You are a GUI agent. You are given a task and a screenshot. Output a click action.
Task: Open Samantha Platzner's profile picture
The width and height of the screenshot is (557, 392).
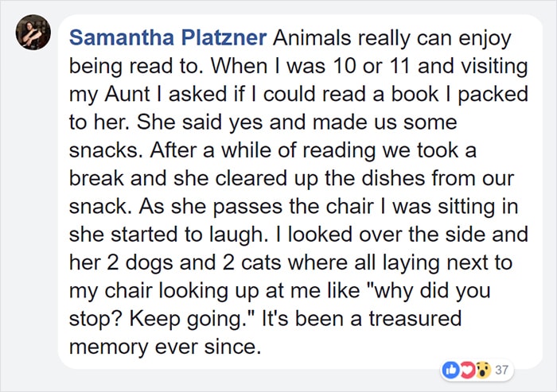pyautogui.click(x=33, y=33)
